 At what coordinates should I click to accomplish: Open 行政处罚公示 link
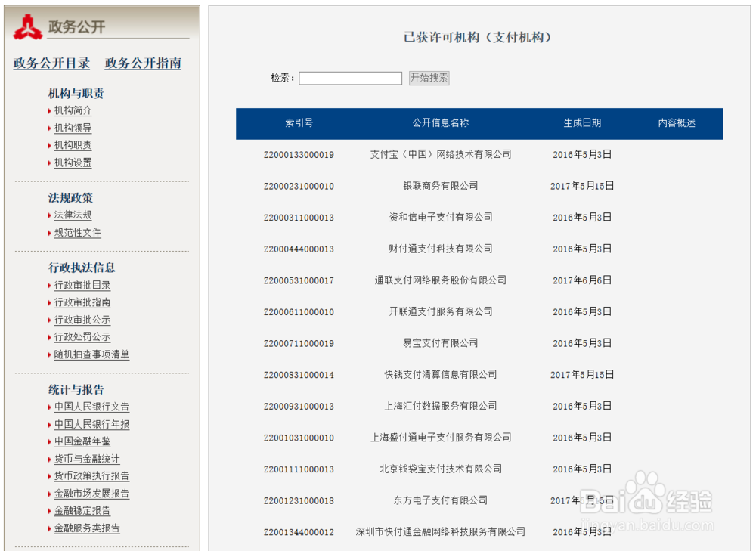[x=82, y=337]
